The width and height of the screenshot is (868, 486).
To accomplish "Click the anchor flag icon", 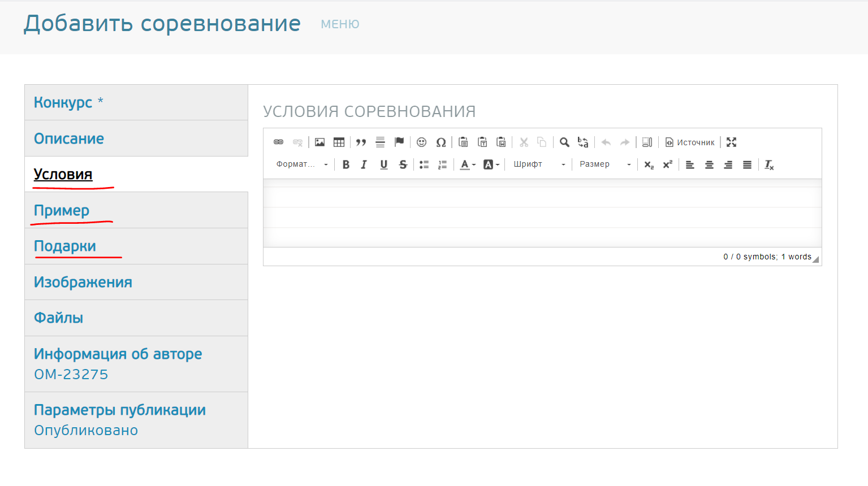I will (399, 142).
